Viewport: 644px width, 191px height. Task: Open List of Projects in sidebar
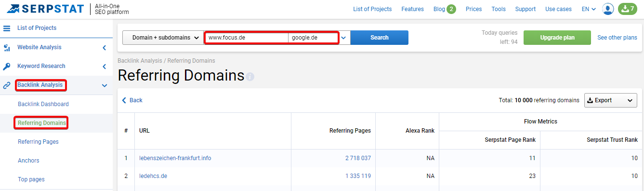pyautogui.click(x=37, y=28)
